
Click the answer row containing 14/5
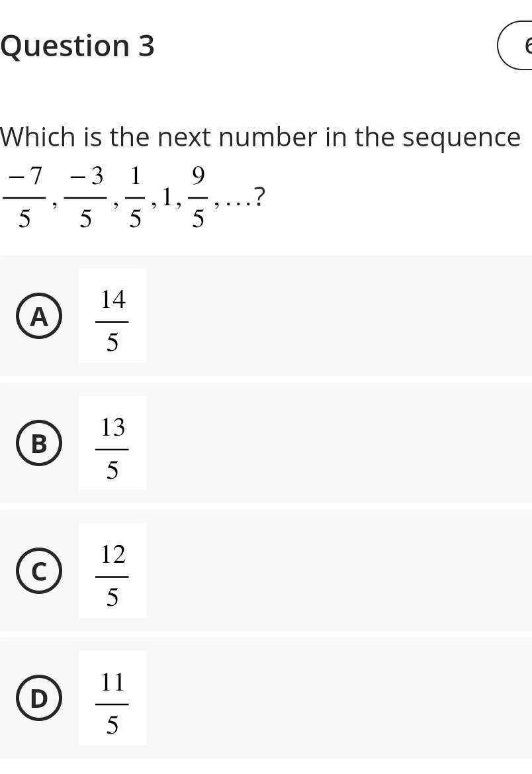coord(265,316)
